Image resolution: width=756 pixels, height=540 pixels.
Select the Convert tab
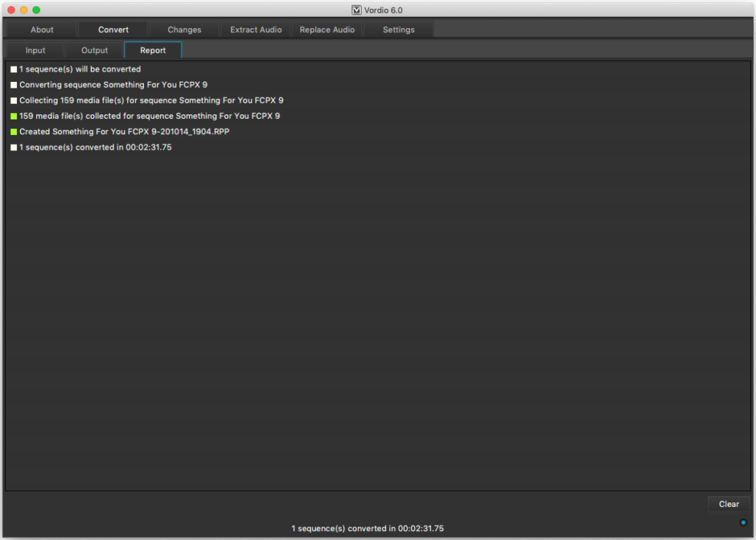pos(113,30)
